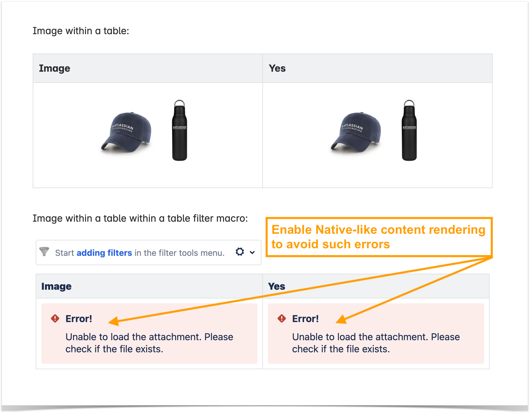Select the black bottle in the first table's Image column
Image resolution: width=532 pixels, height=414 pixels.
click(179, 130)
